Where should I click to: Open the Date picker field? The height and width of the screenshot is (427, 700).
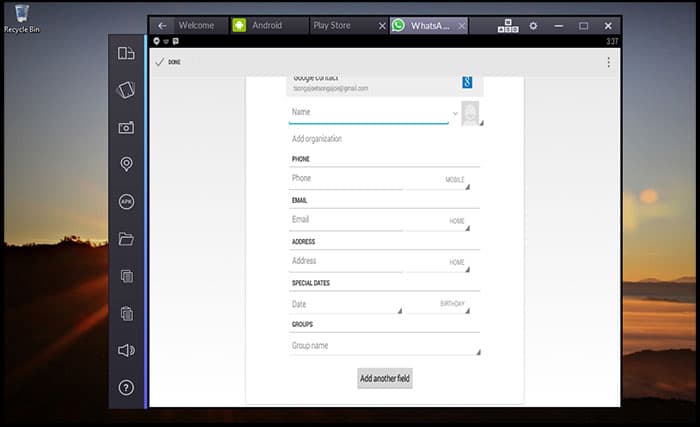tap(346, 305)
